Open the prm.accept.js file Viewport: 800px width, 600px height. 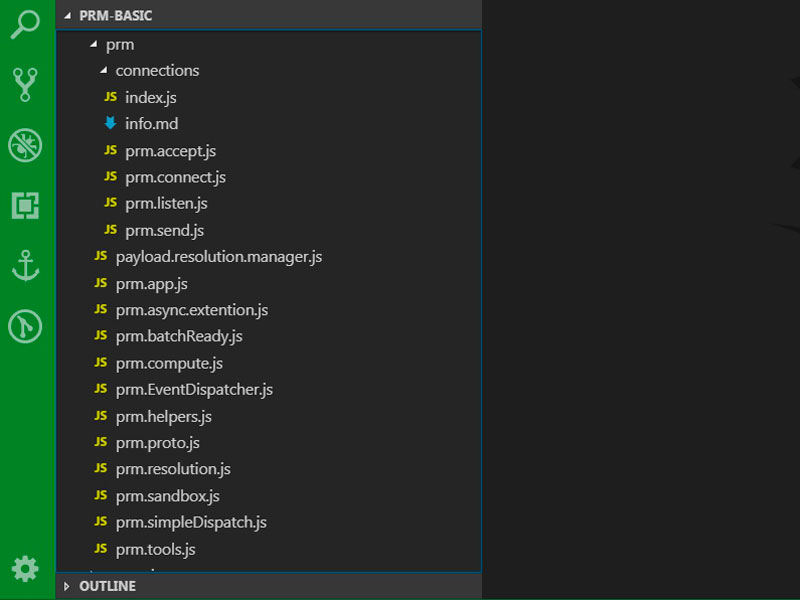(170, 151)
